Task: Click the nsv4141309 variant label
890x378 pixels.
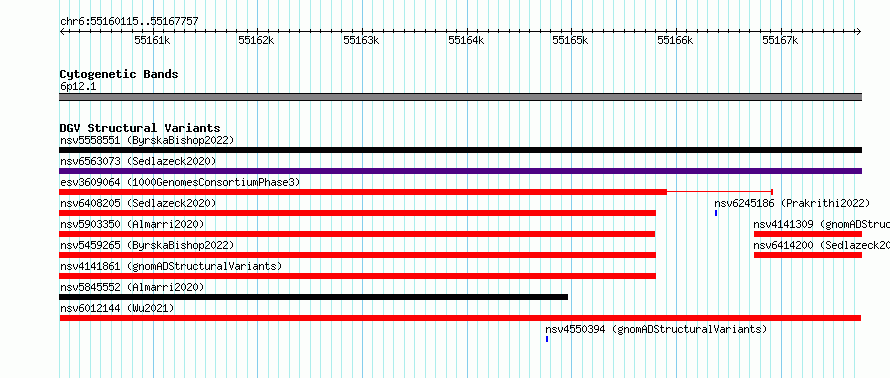Action: pyautogui.click(x=821, y=224)
